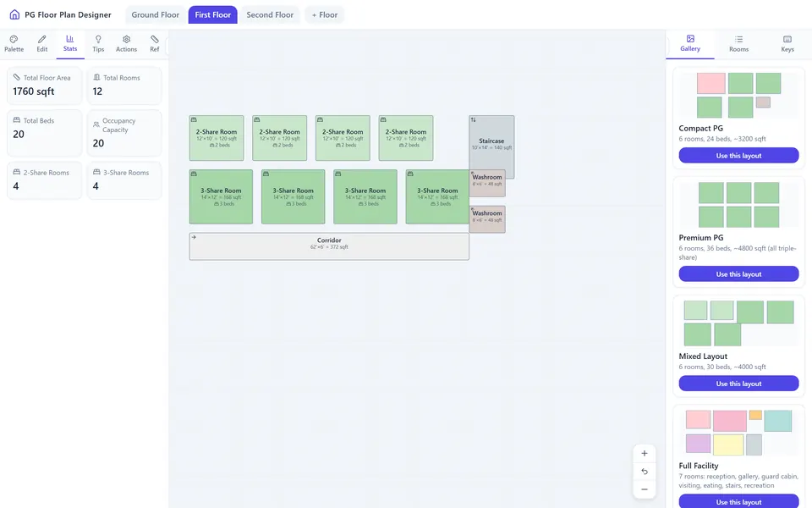Select the First Floor tab
This screenshot has width=812, height=508.
[213, 14]
